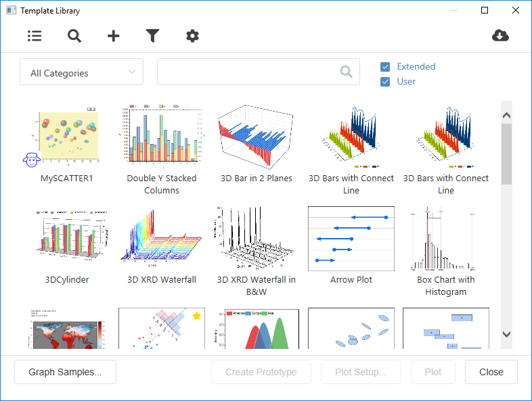Click the search magnifier toolbar icon
Viewport: 532px width, 401px height.
coord(74,36)
